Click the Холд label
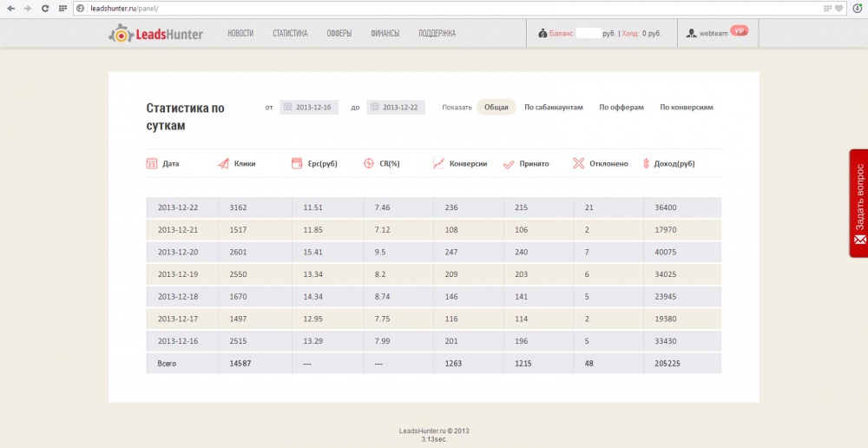The image size is (868, 448). [x=630, y=33]
